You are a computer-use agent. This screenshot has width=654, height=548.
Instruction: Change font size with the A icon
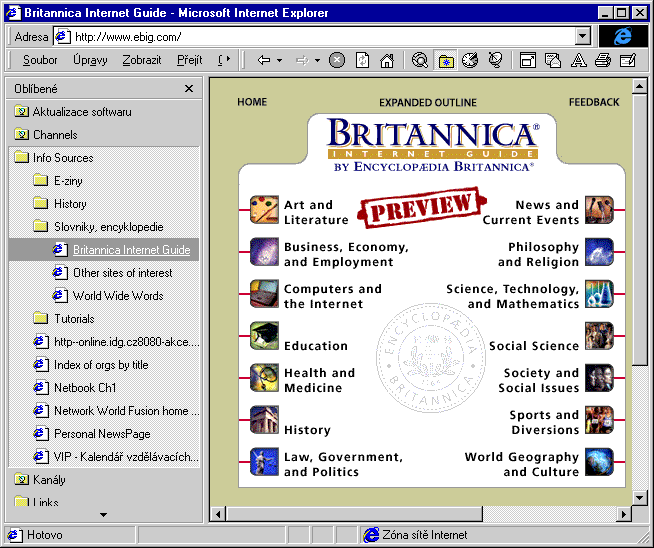coord(578,60)
